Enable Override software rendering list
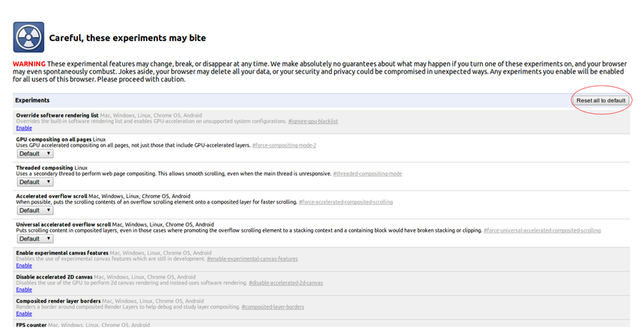 click(24, 128)
